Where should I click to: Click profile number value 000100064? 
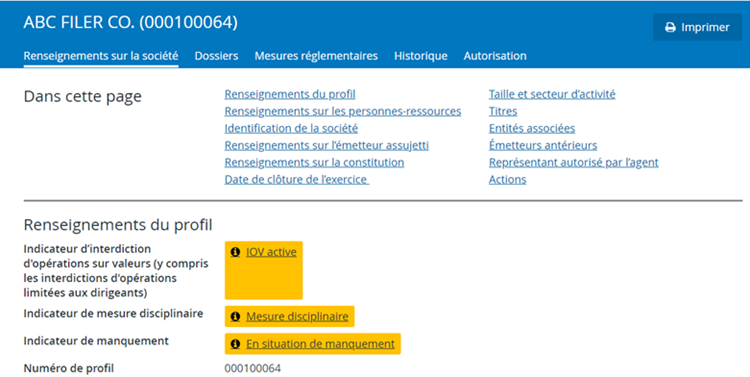tap(253, 368)
